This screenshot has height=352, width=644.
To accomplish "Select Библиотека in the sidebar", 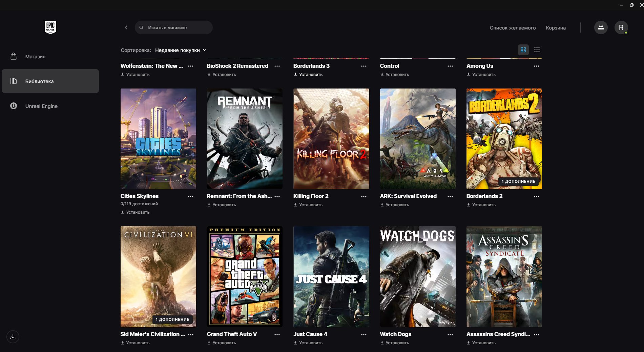I will tap(50, 81).
